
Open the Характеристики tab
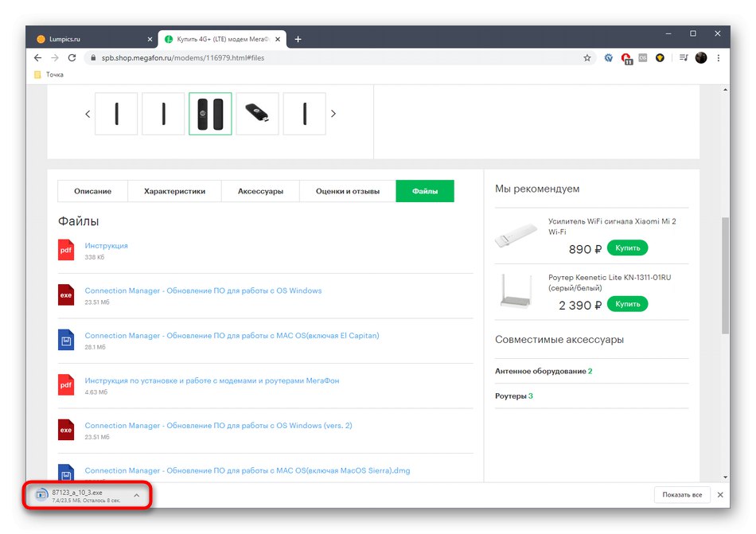point(174,191)
